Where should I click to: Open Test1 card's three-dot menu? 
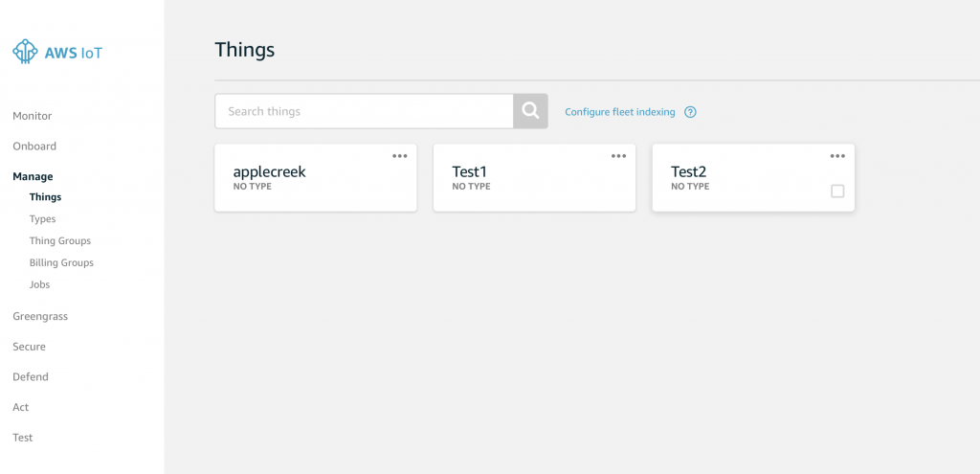(x=618, y=156)
